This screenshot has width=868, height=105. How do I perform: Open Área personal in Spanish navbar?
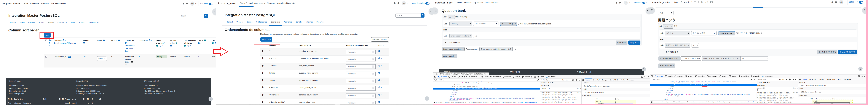pos(260,3)
